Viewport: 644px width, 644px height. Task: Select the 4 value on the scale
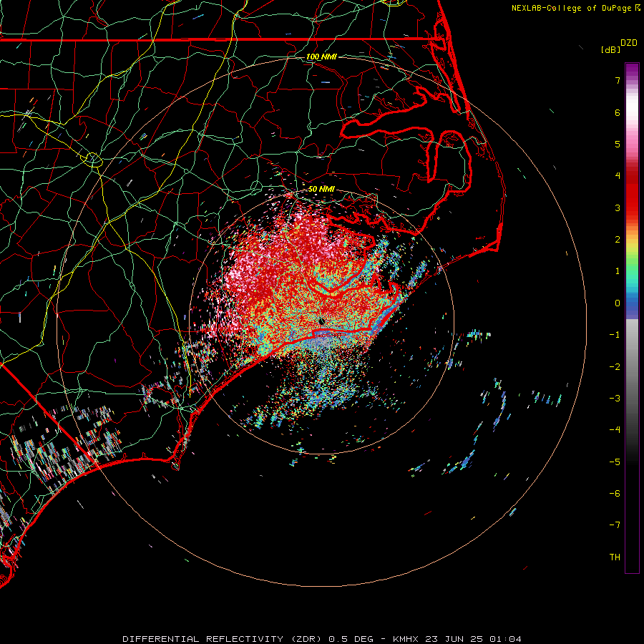tap(618, 176)
